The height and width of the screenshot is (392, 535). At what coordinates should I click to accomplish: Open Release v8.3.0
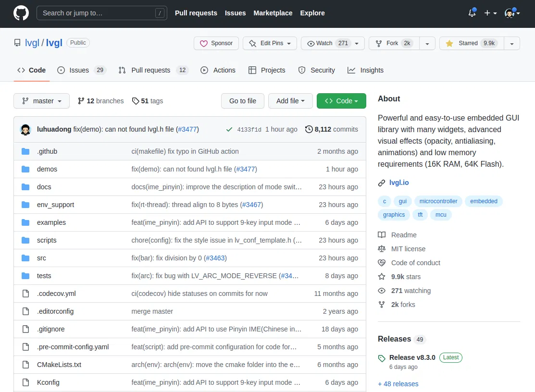pyautogui.click(x=412, y=357)
